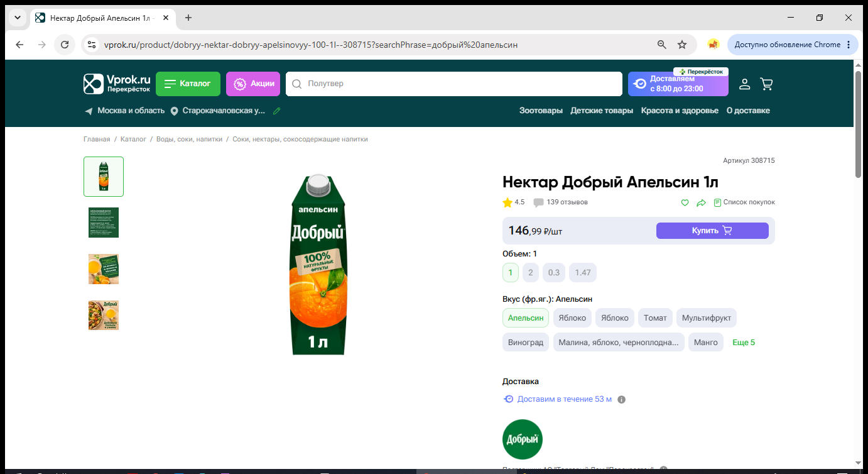
Task: Reload the current page
Action: [x=64, y=45]
